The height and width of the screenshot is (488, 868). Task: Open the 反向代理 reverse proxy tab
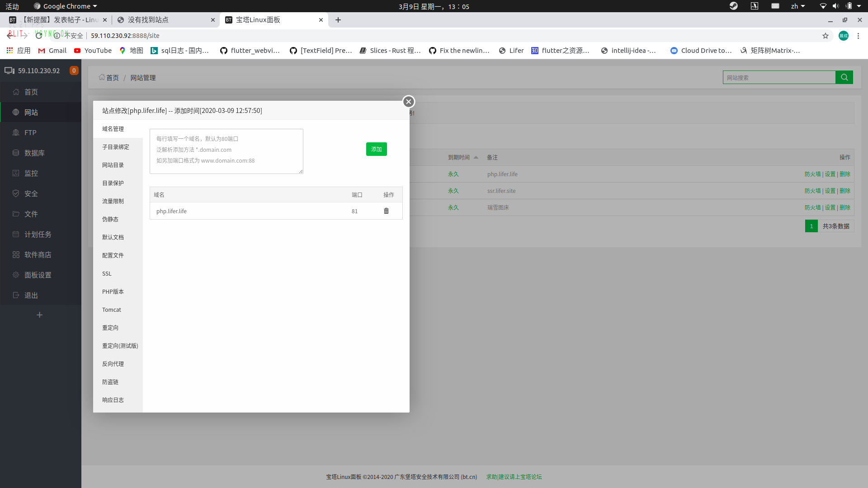(x=113, y=364)
